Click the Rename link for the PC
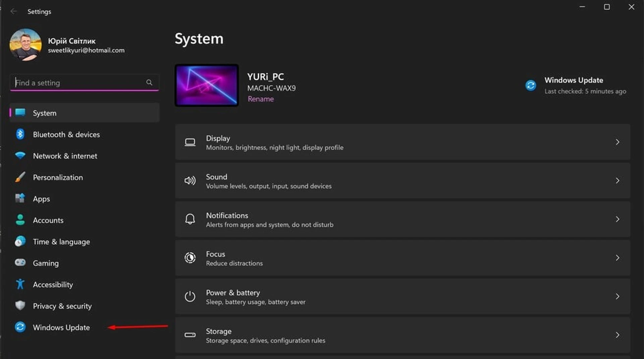The image size is (644, 359). pos(261,99)
